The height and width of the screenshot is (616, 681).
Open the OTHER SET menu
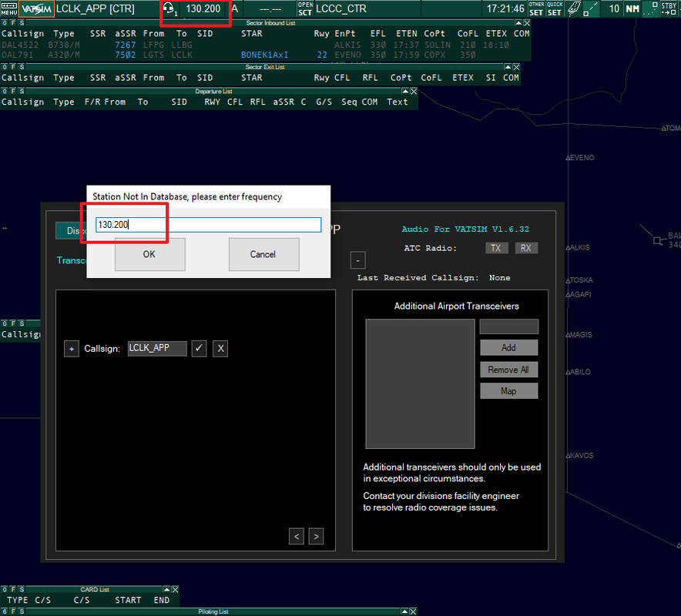pos(536,8)
